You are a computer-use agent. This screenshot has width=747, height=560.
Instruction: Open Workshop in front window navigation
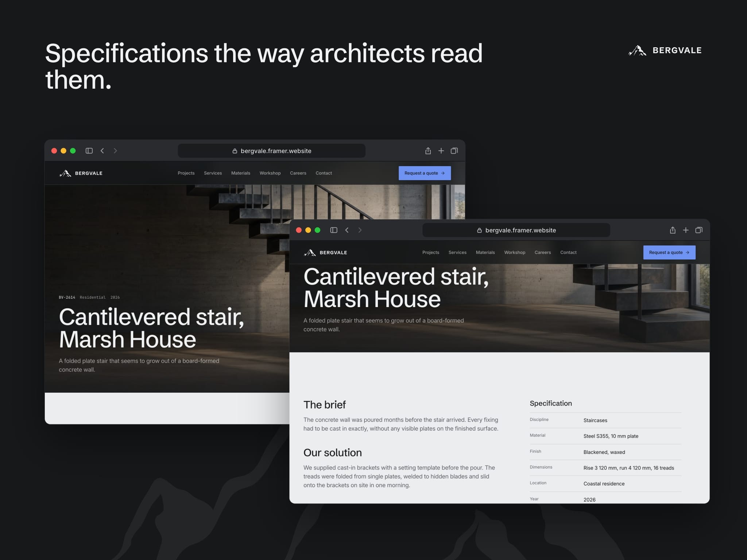click(515, 252)
